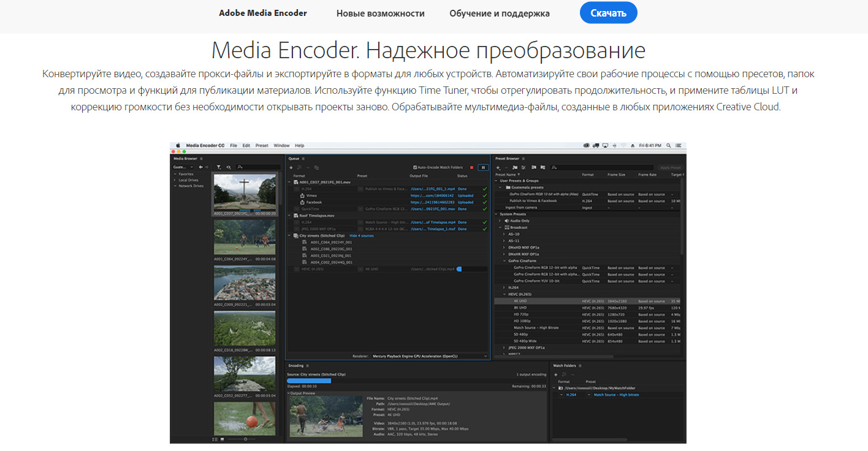Click the Facebook publish icon in Queue

(x=302, y=202)
